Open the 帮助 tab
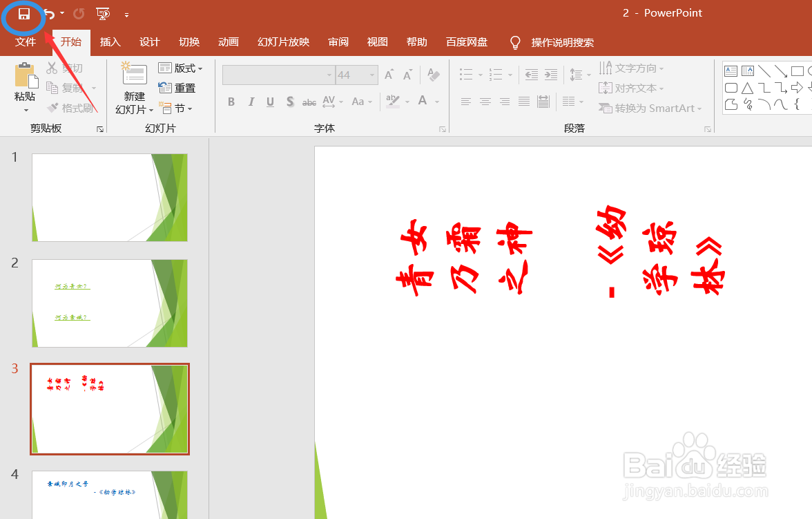 (x=417, y=42)
